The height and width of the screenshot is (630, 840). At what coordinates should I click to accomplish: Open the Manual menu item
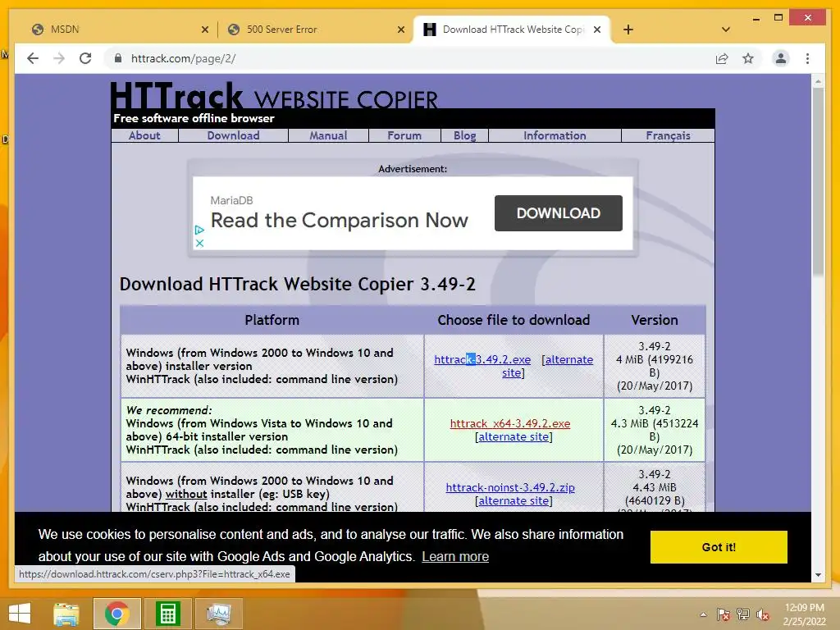pyautogui.click(x=328, y=135)
